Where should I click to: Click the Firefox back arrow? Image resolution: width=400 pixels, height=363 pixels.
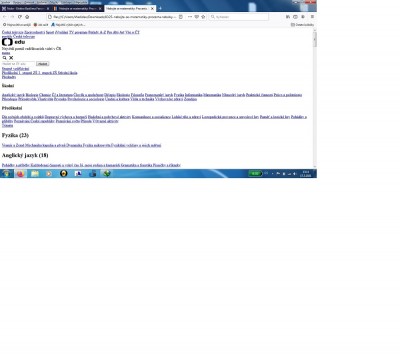(x=4, y=17)
